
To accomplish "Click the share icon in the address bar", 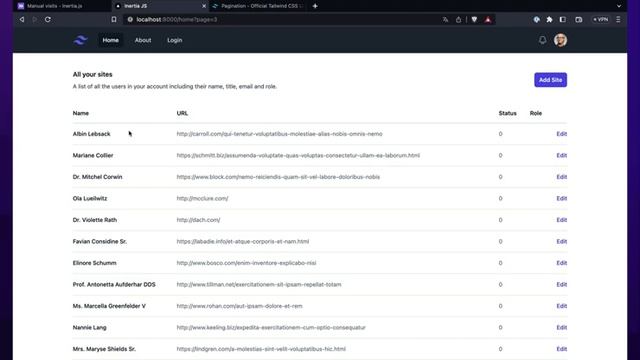I will [x=458, y=20].
